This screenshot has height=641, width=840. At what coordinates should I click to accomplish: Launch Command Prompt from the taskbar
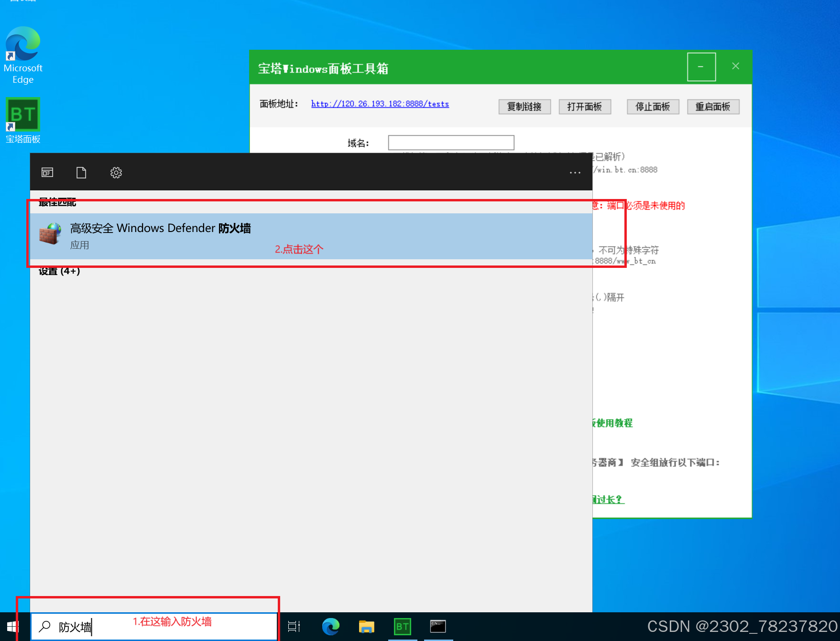pos(437,626)
